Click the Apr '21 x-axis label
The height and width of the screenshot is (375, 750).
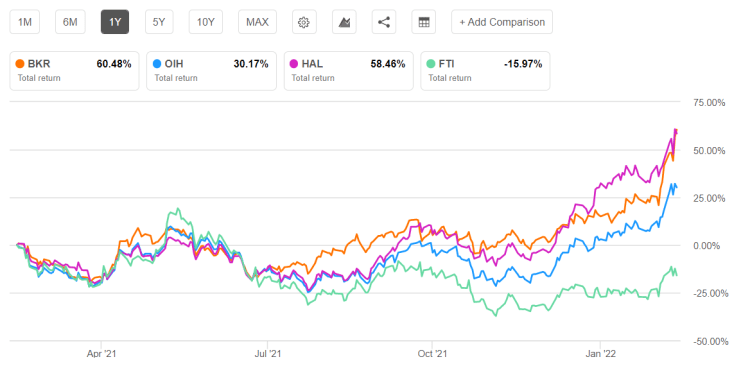101,354
